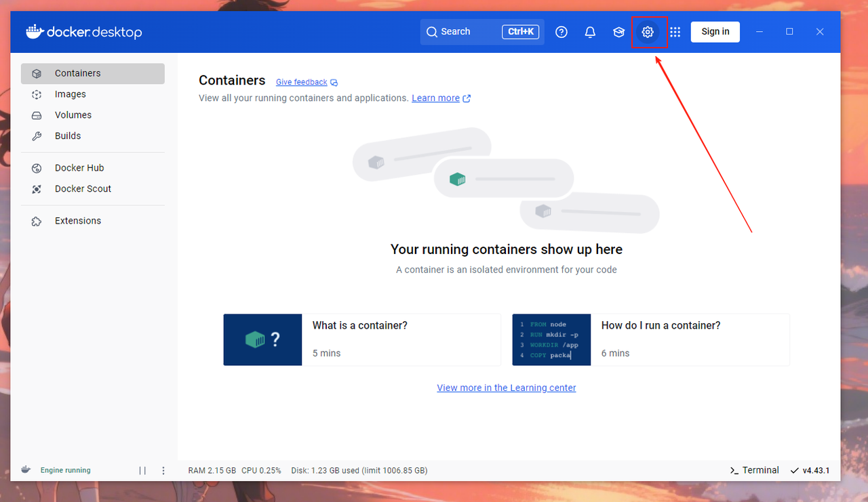This screenshot has height=502, width=868.
Task: Click the Docker Desktop logo
Action: (x=84, y=32)
